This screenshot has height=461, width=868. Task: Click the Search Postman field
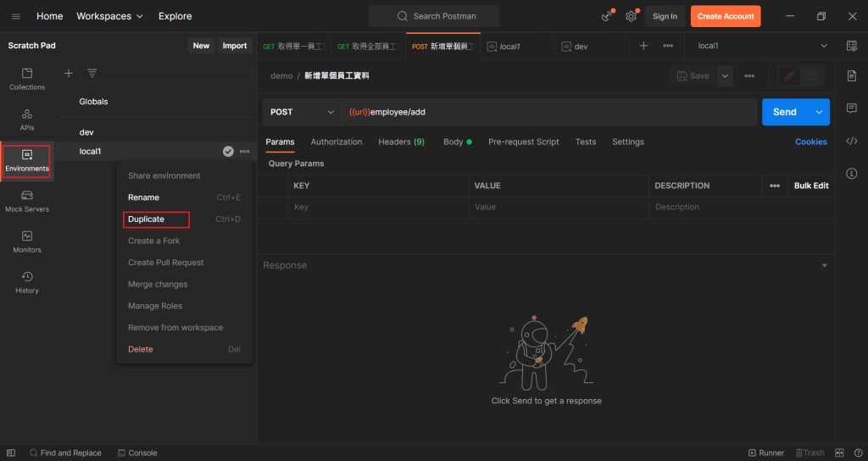pyautogui.click(x=434, y=17)
